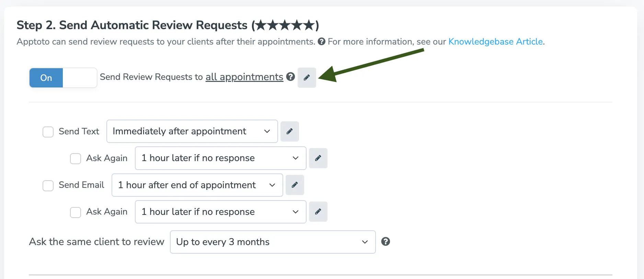
Task: Click the help icon in the description sentence
Action: 321,42
